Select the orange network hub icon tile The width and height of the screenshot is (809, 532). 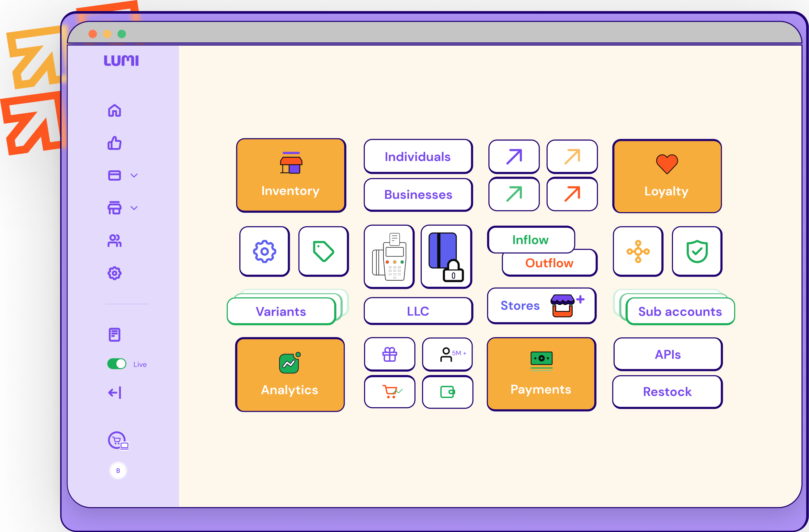pos(637,251)
